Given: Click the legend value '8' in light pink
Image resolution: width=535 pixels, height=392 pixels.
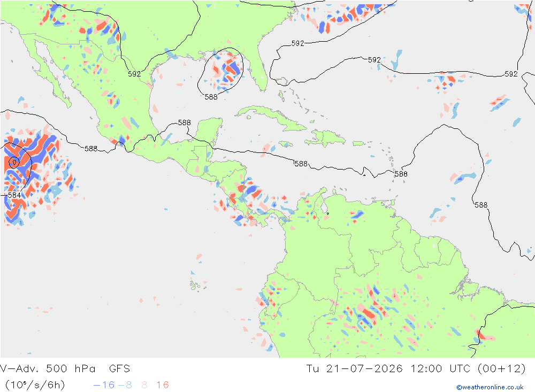Looking at the screenshot, I should (x=144, y=385).
